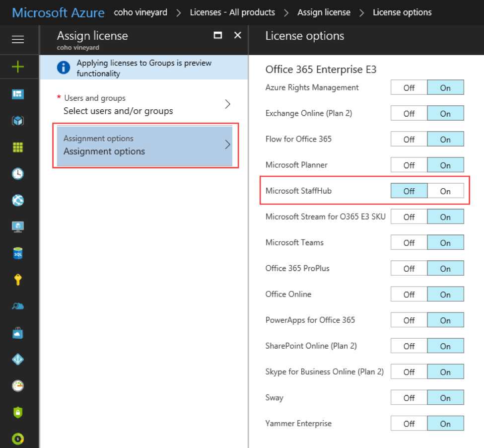Click the Office 365 Enterprise E3 heading

point(321,70)
